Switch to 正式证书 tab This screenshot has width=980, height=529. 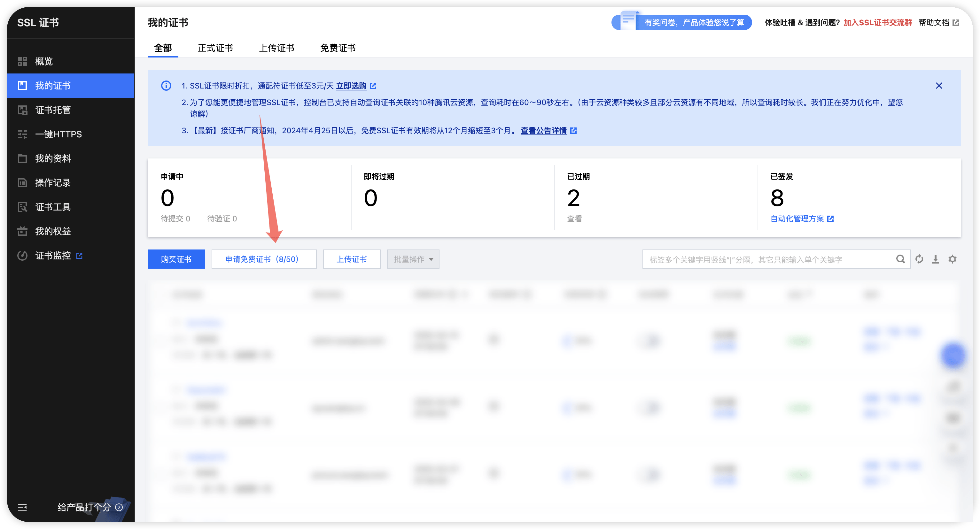click(x=215, y=48)
